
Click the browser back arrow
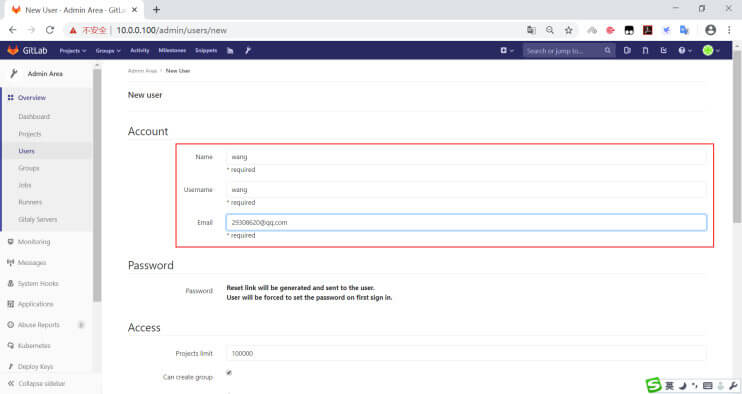tap(13, 30)
